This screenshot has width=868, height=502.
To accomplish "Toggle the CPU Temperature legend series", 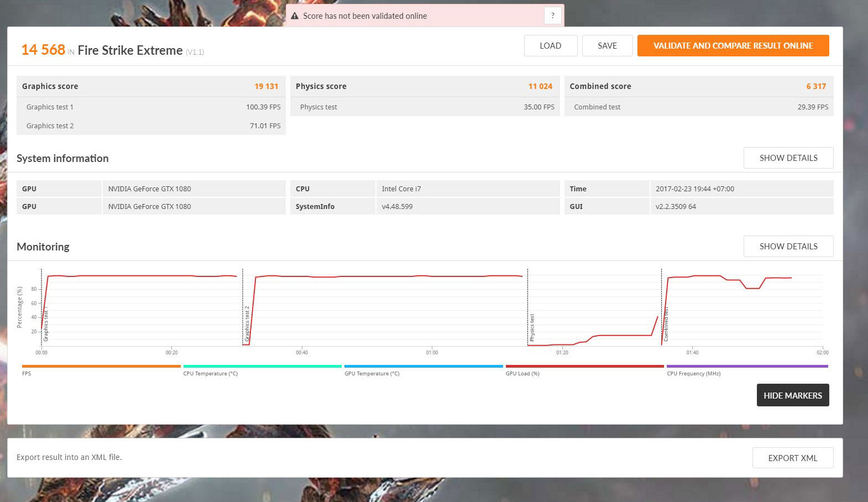I will tap(262, 367).
